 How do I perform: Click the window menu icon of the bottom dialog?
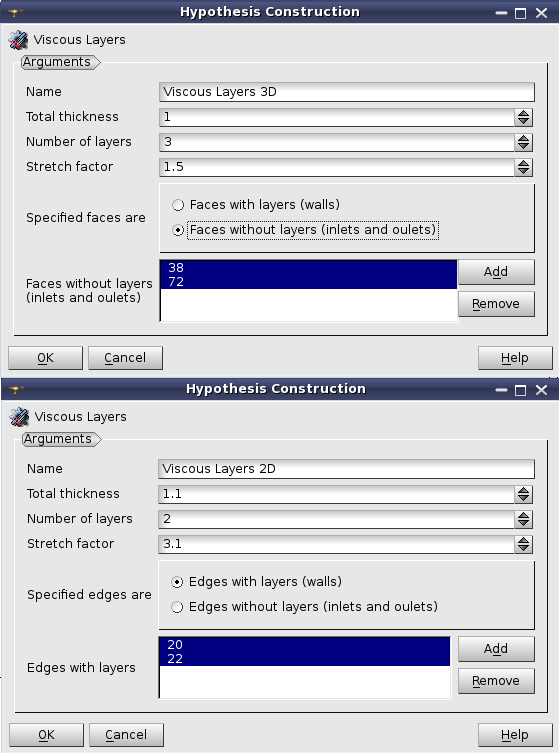16,389
